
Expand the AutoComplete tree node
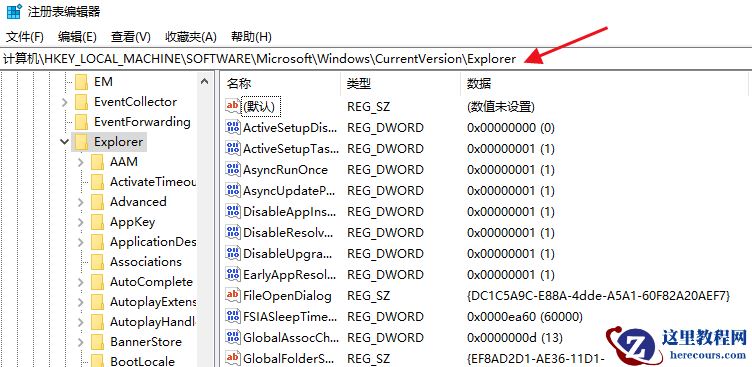click(81, 282)
